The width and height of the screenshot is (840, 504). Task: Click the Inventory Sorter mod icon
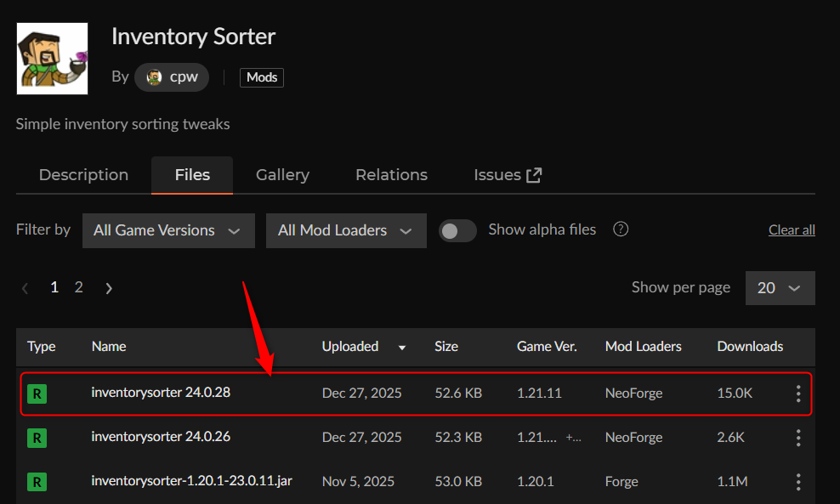tap(51, 58)
